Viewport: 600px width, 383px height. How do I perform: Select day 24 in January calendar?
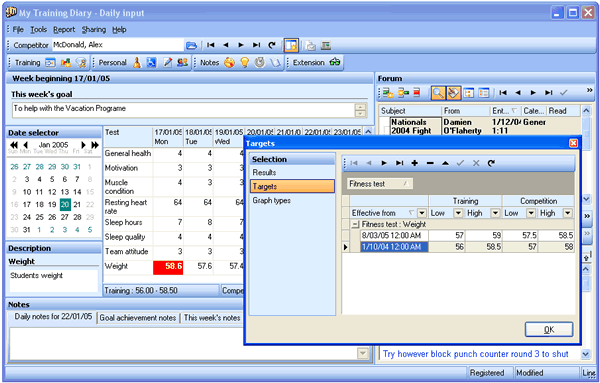pyautogui.click(x=27, y=217)
